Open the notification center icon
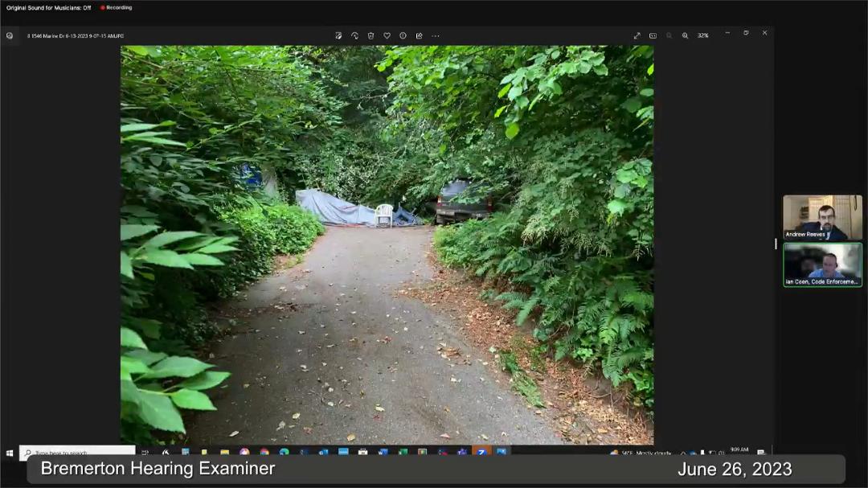This screenshot has height=488, width=868. click(761, 452)
